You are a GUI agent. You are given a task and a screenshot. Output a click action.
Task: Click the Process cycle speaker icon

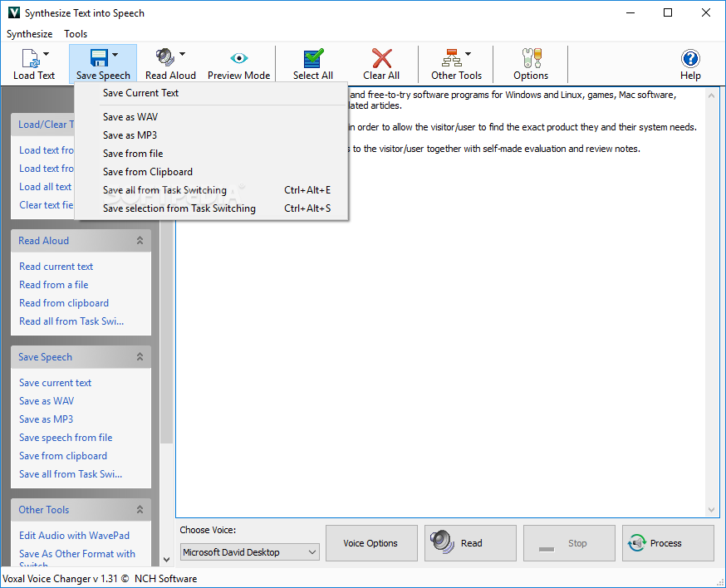(637, 542)
